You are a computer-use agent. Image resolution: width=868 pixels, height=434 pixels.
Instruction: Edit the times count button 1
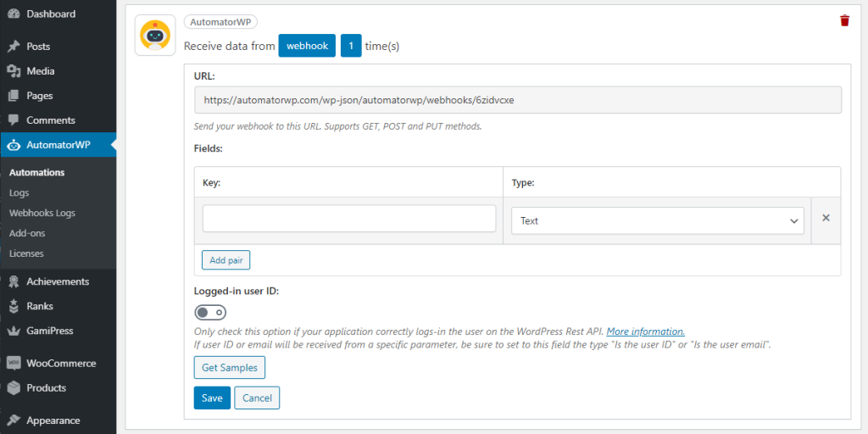[x=351, y=46]
